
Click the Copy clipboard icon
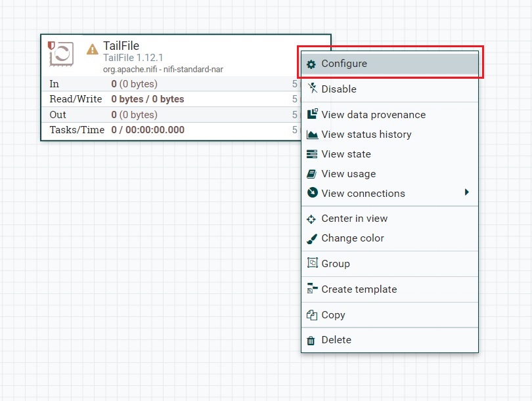coord(312,315)
